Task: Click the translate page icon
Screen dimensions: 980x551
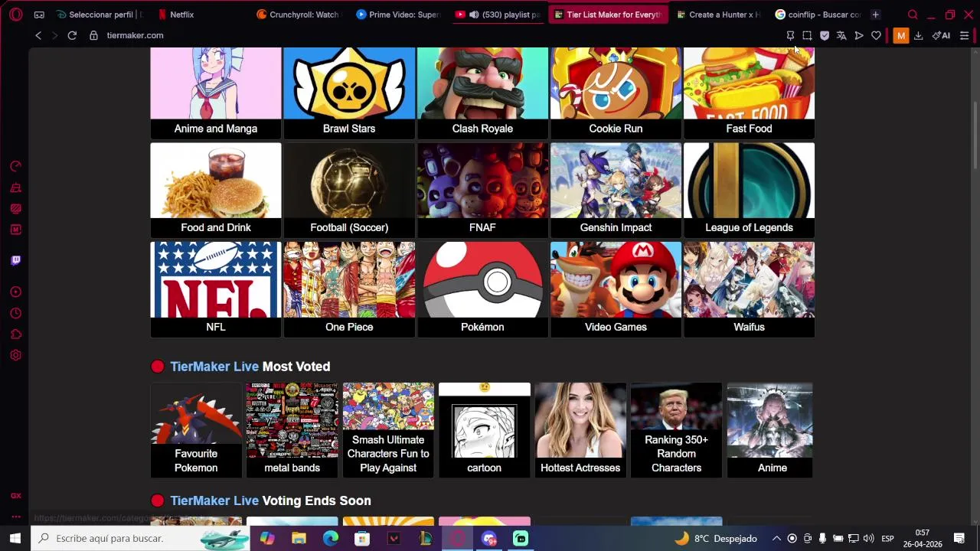Action: [x=841, y=35]
